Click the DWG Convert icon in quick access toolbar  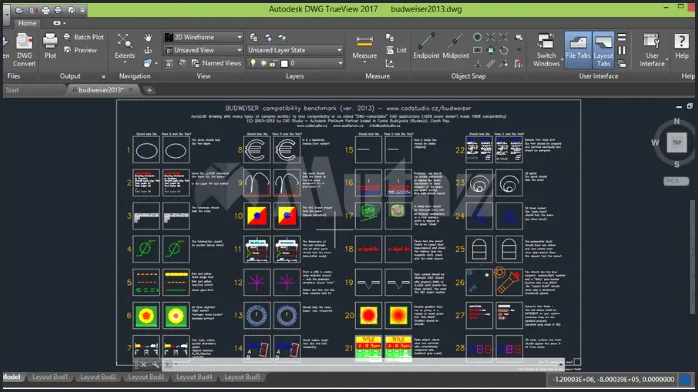coord(33,10)
